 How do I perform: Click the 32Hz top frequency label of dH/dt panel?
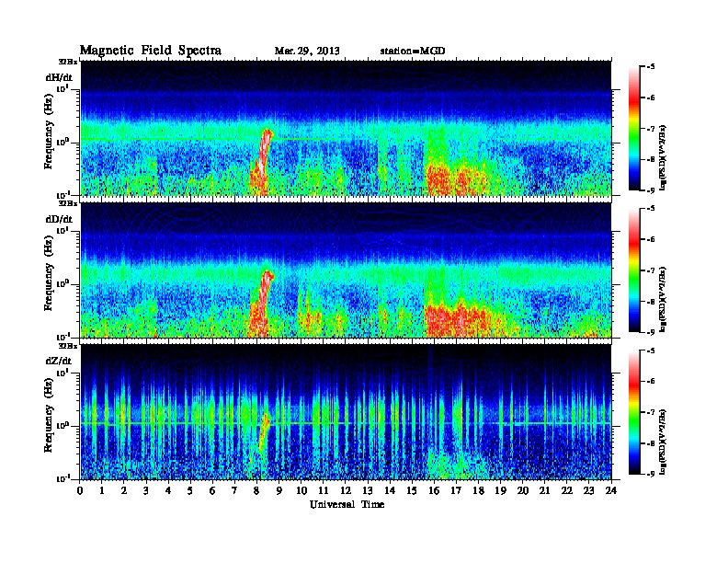tap(68, 62)
